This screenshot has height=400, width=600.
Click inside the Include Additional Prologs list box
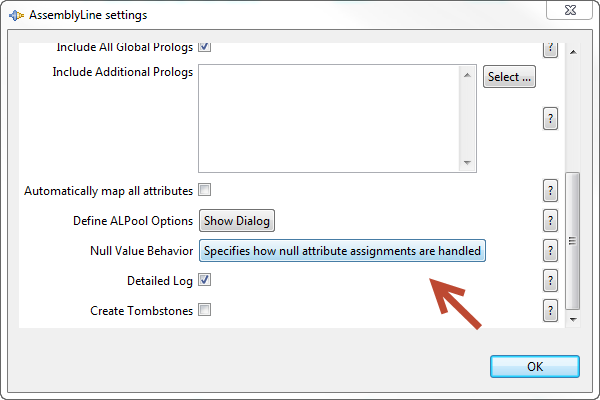pos(329,119)
